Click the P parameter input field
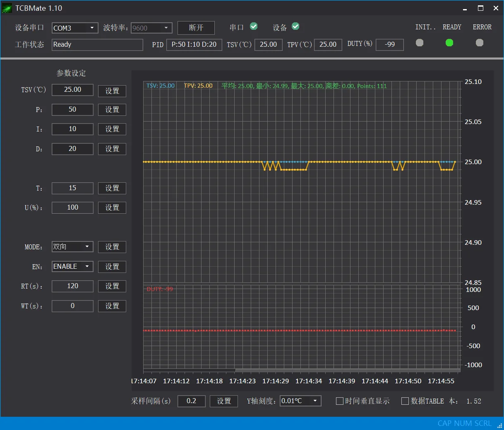504x430 pixels. point(72,110)
